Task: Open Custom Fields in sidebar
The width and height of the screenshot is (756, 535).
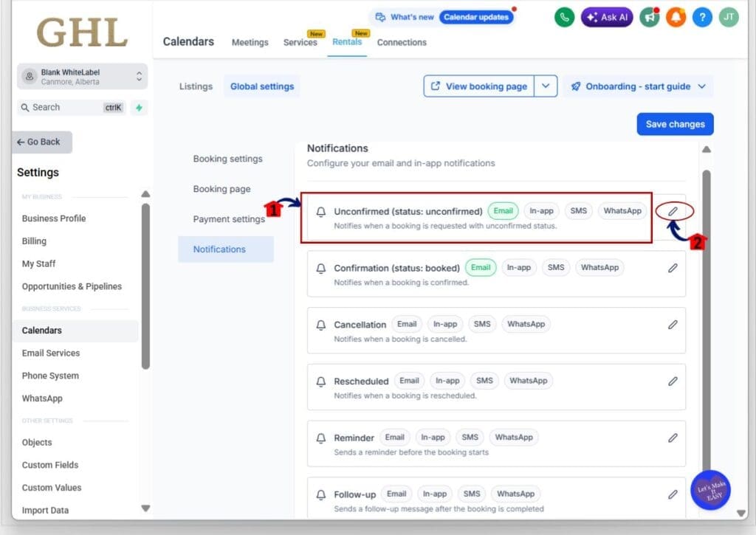Action: 50,465
